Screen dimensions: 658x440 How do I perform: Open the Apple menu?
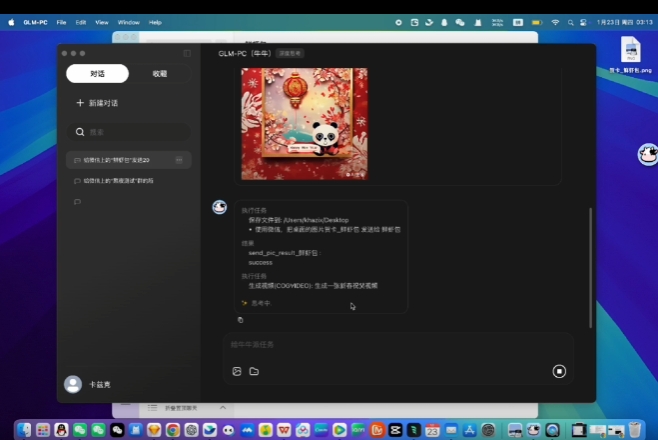coord(11,22)
